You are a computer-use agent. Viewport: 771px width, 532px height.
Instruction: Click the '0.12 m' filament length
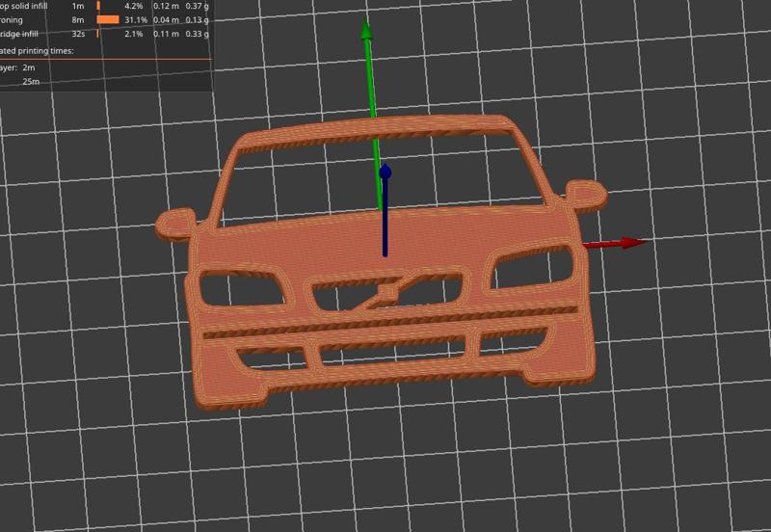[x=166, y=7]
